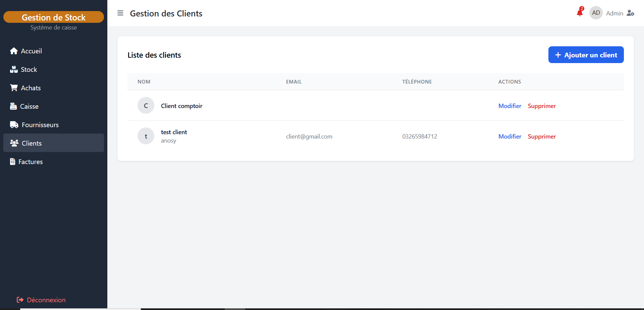Click the invoice icon next to Factures
Image resolution: width=644 pixels, height=310 pixels.
(x=13, y=162)
